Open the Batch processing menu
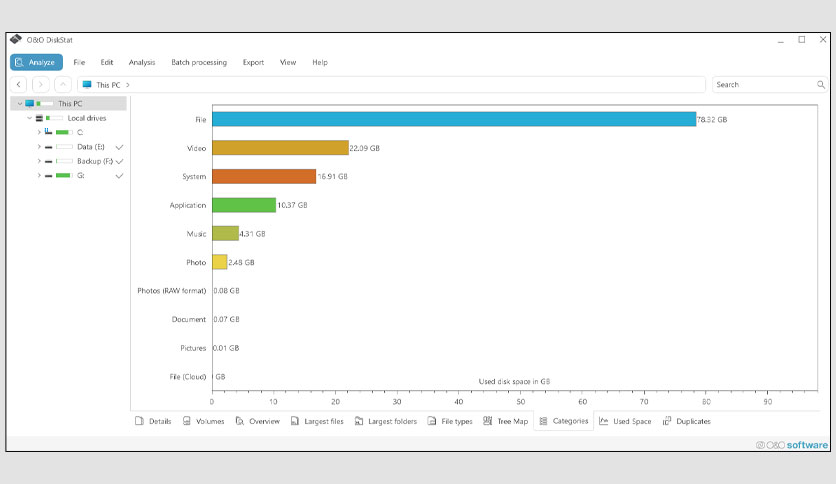Screen dimensions: 836x484 click(199, 62)
